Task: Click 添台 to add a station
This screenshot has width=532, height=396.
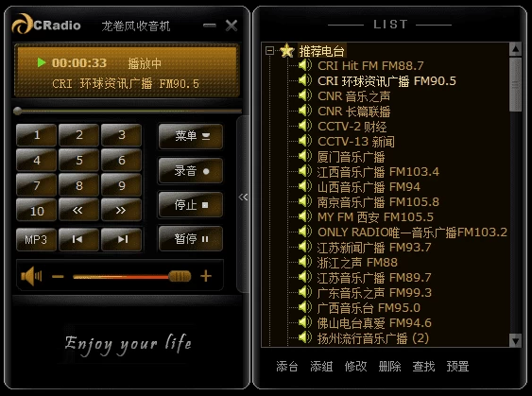Action: point(287,367)
